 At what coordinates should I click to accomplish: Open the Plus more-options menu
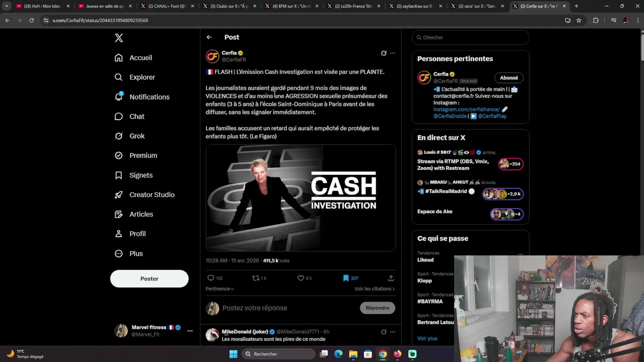tap(129, 254)
